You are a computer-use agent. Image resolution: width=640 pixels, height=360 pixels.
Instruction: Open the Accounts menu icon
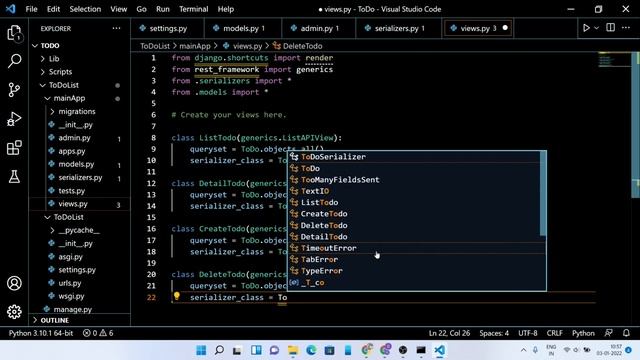tap(14, 283)
